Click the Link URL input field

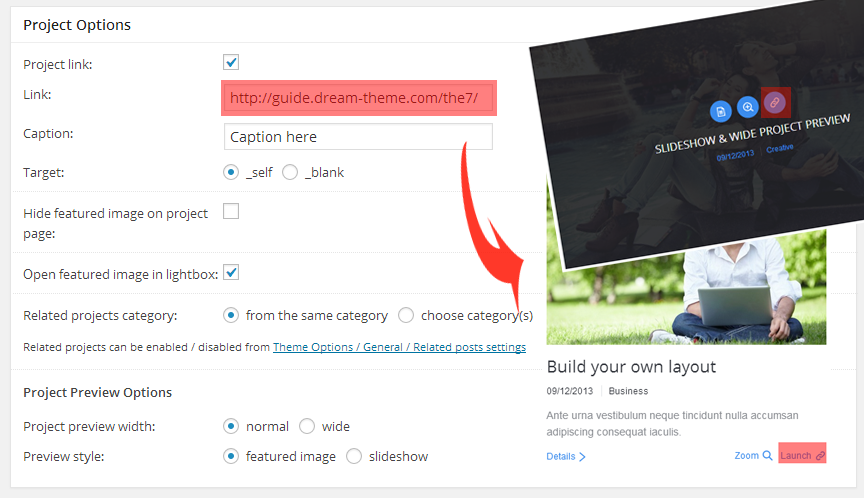358,98
